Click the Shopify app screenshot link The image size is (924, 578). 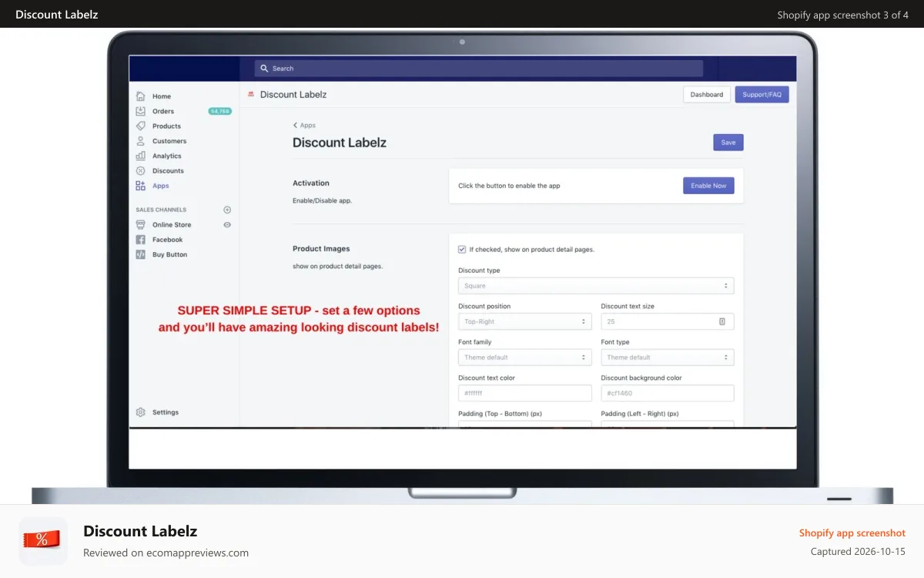click(x=852, y=533)
